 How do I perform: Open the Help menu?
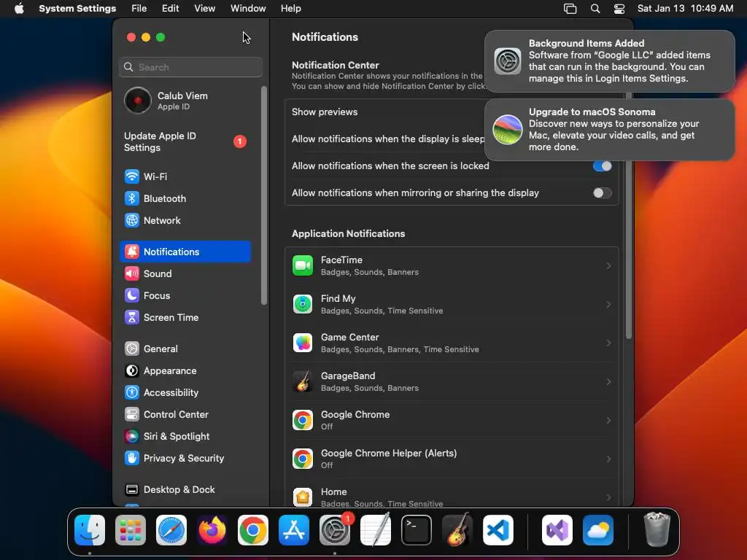point(290,9)
